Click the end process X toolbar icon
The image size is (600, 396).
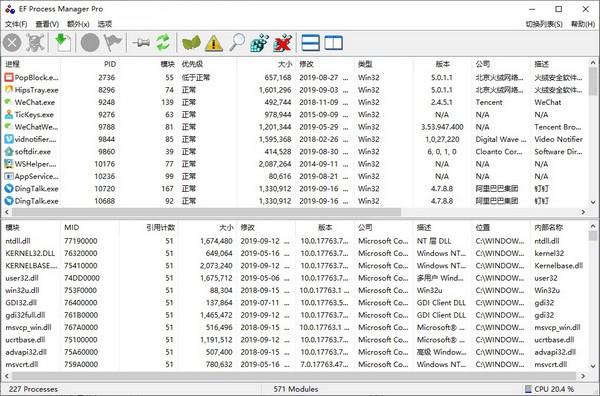tap(12, 42)
